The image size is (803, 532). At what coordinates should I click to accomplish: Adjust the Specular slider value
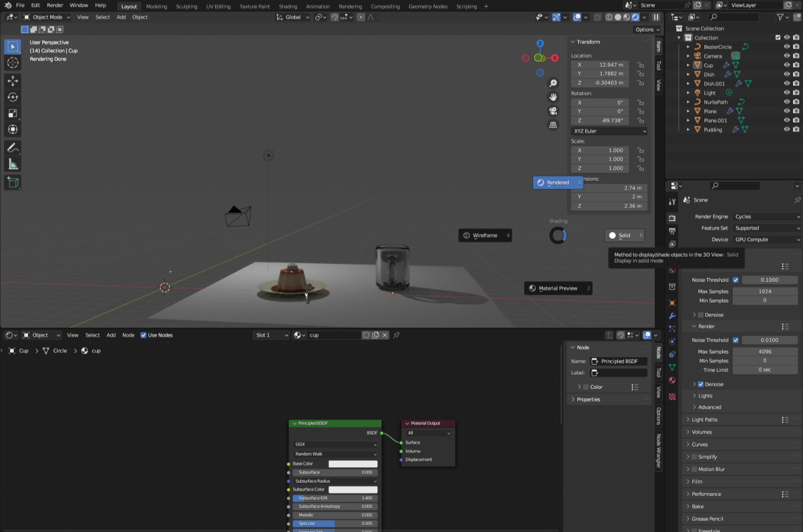point(335,524)
